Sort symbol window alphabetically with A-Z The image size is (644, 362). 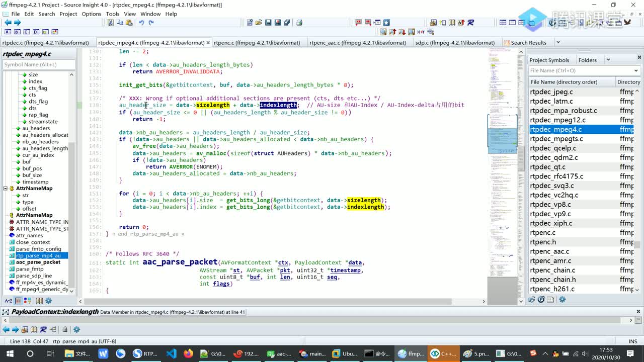click(9, 301)
